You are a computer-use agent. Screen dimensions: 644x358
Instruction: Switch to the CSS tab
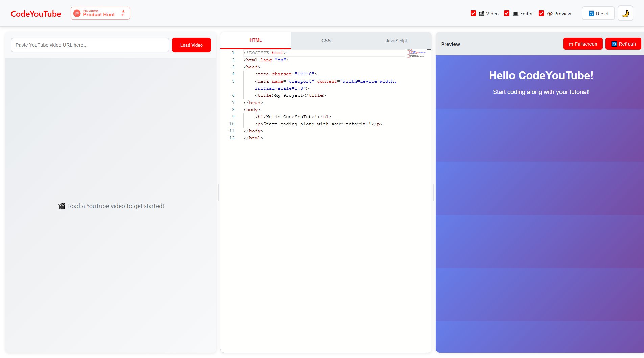(x=326, y=41)
